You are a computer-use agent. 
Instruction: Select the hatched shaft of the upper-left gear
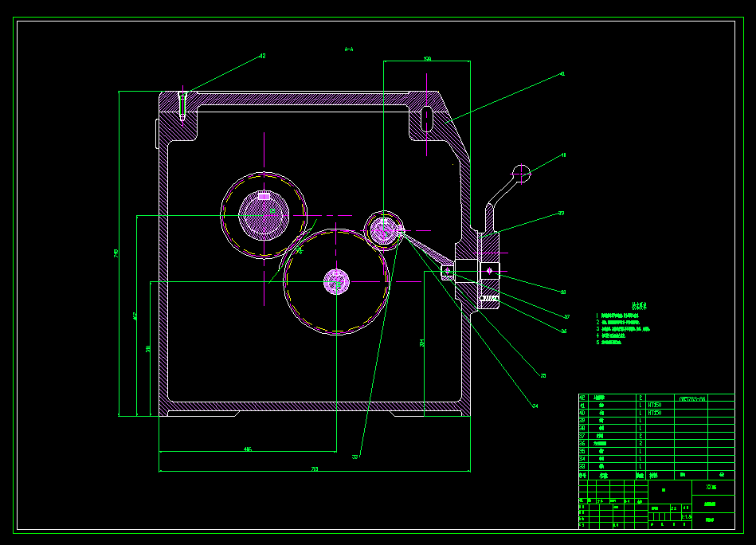coord(264,216)
